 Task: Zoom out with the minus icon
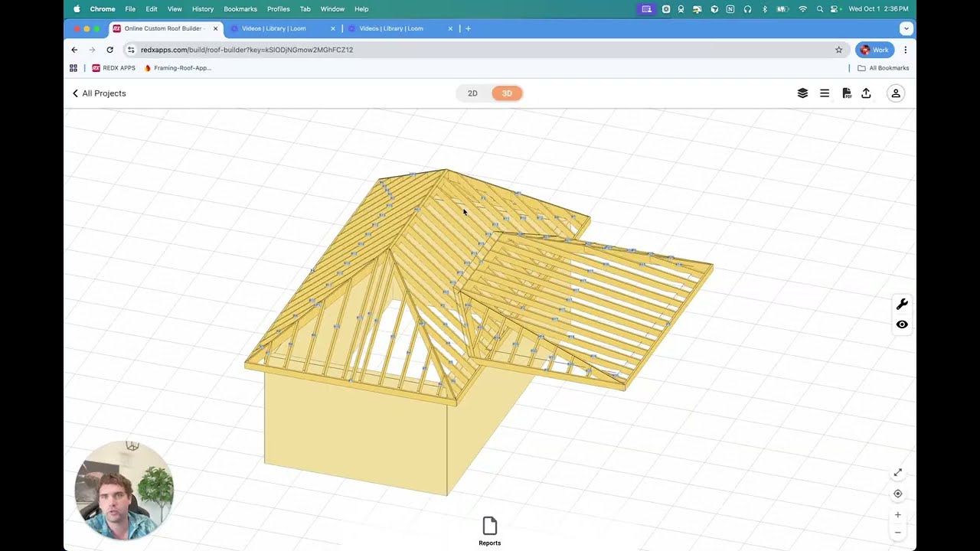(898, 533)
